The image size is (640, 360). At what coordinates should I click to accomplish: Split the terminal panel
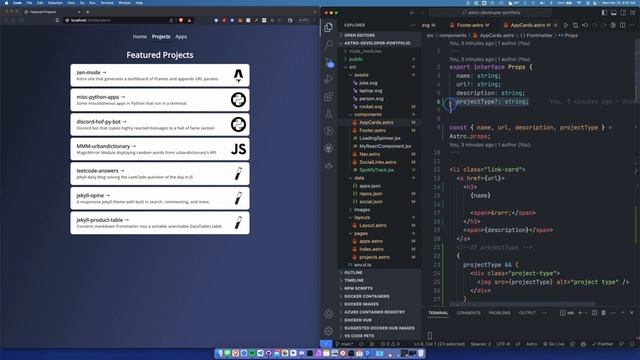(594, 313)
